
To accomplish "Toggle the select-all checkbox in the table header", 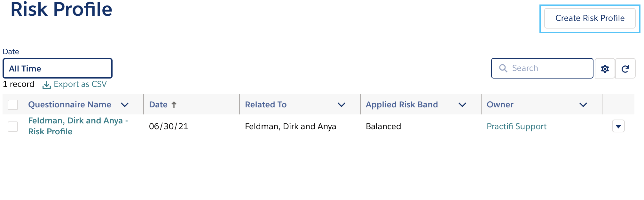I will [x=13, y=104].
